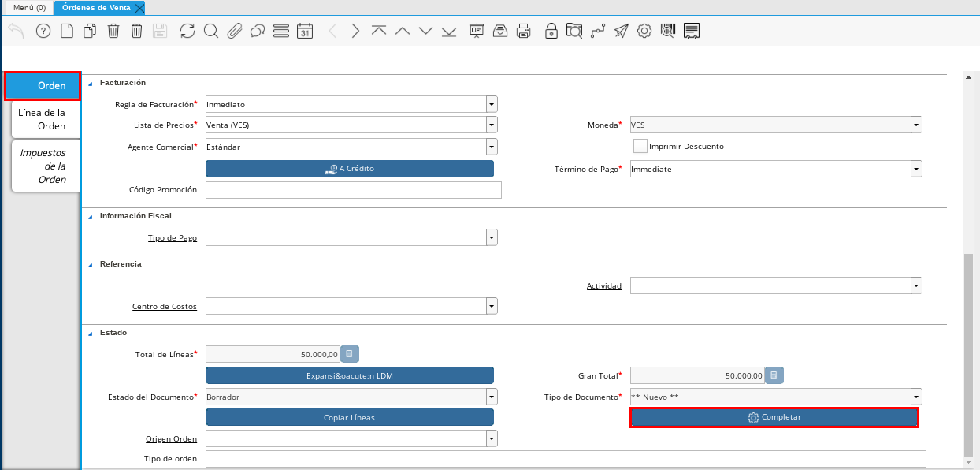Switch to the Menú (0) tab
The image size is (980, 470).
click(29, 7)
